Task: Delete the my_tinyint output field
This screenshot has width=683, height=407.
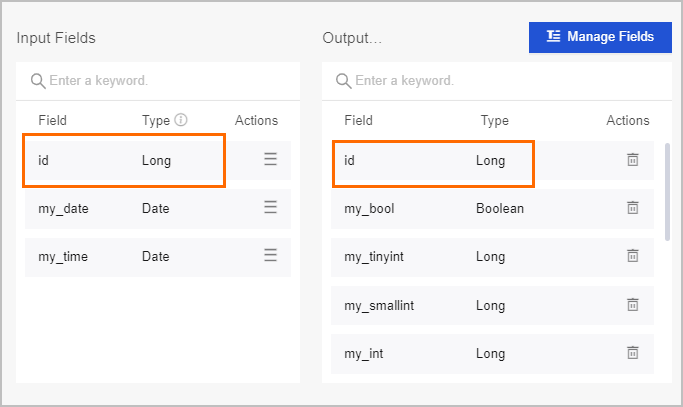Action: [x=632, y=256]
